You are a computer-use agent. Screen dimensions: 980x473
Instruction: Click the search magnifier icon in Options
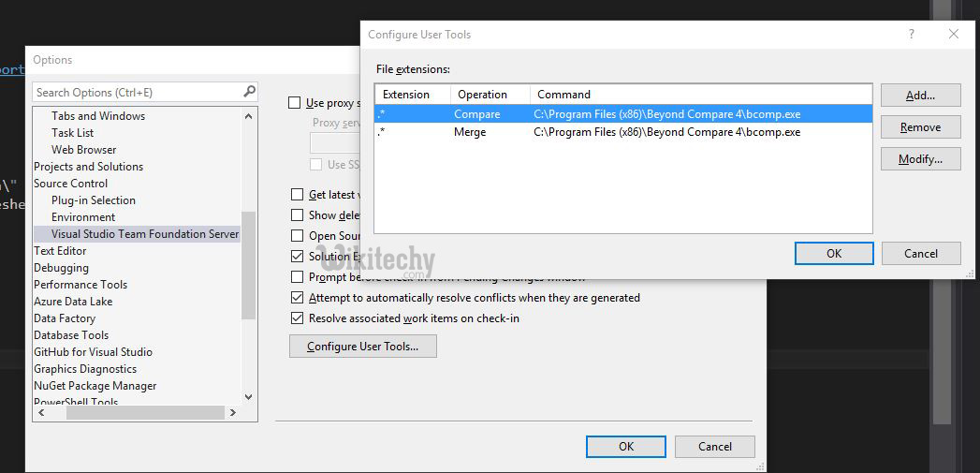click(249, 92)
